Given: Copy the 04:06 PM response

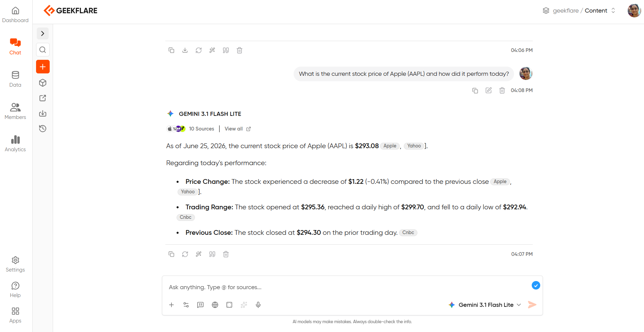Looking at the screenshot, I should coord(171,50).
